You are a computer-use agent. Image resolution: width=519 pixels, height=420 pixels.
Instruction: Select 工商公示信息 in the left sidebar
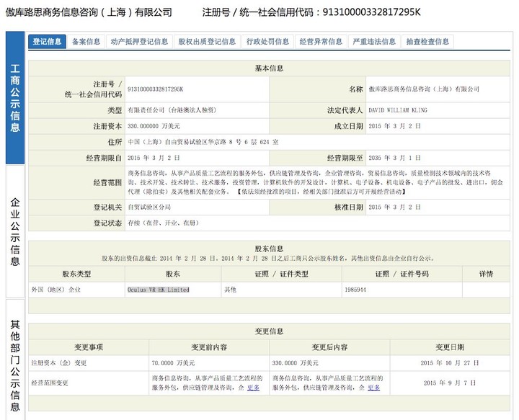[15, 99]
